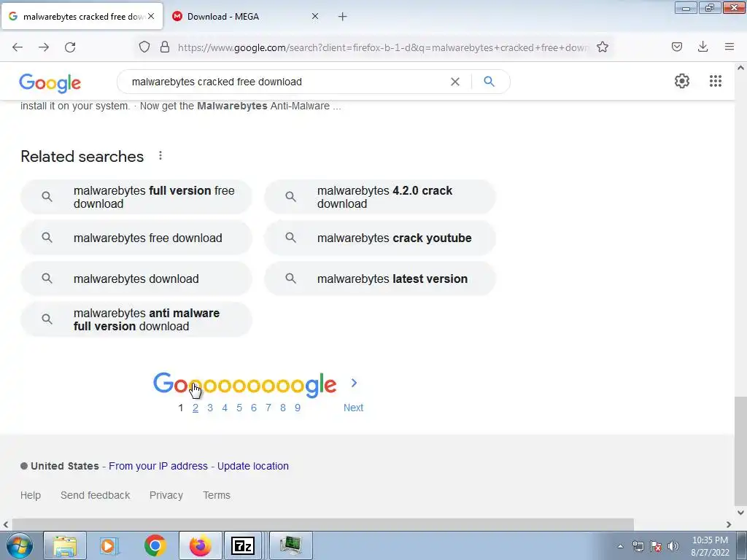The width and height of the screenshot is (747, 560).
Task: Choose malwarebytes latest version suggestion
Action: click(379, 279)
